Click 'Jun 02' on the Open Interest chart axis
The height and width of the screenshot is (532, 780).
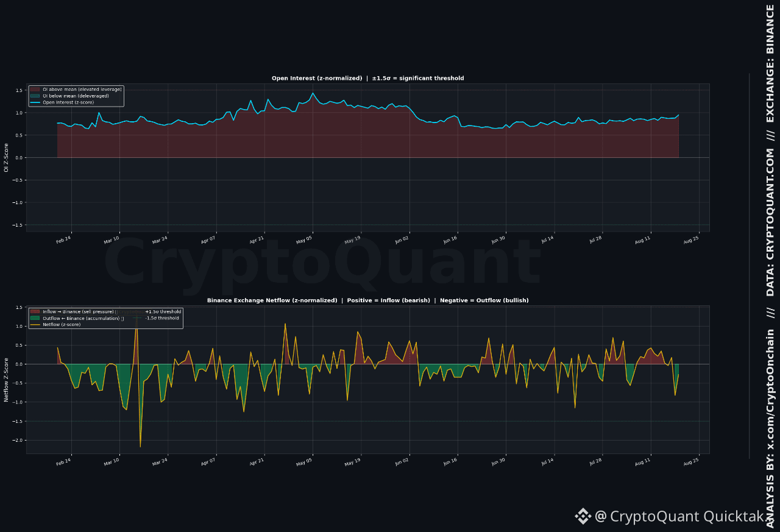(x=402, y=239)
